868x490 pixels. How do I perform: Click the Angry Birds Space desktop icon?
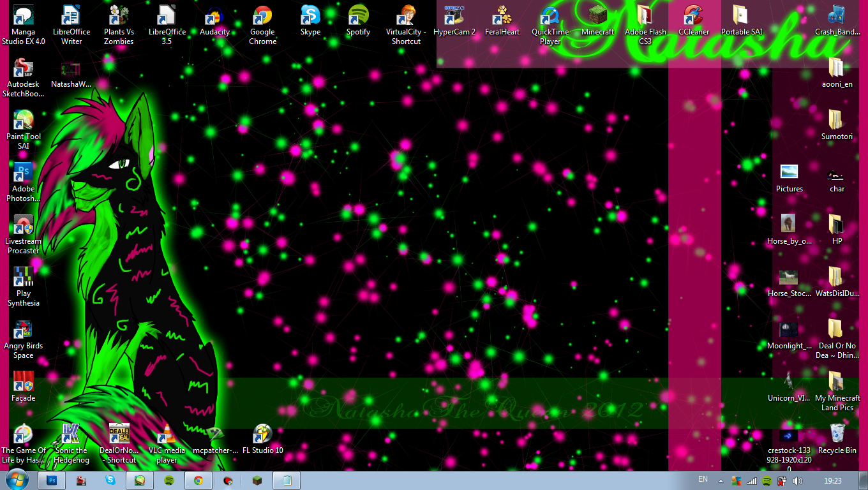coord(24,330)
